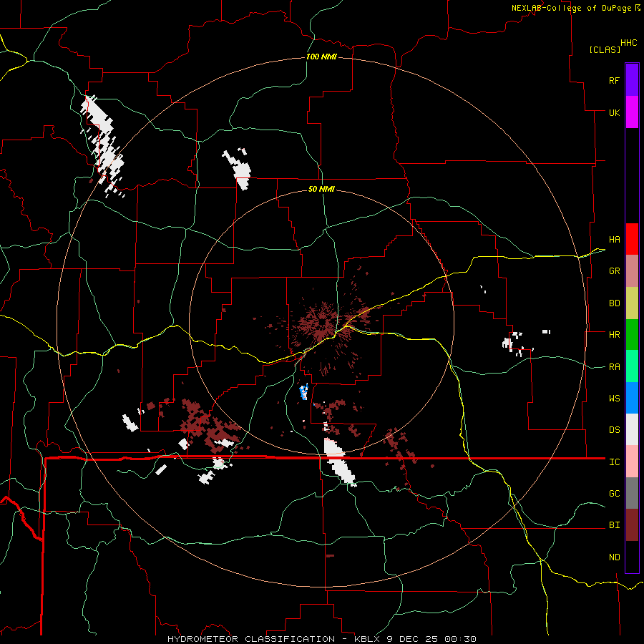Click the WS blue legend swatch
The image size is (644, 644).
point(632,398)
